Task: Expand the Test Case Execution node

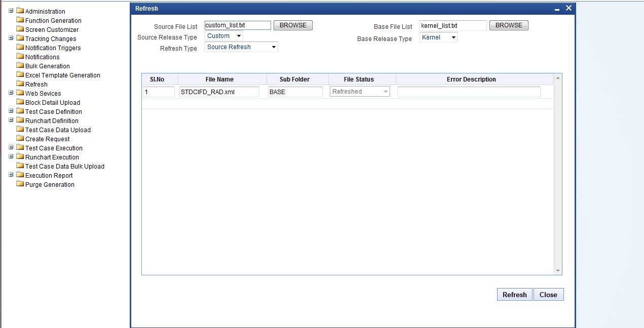Action: (11, 147)
